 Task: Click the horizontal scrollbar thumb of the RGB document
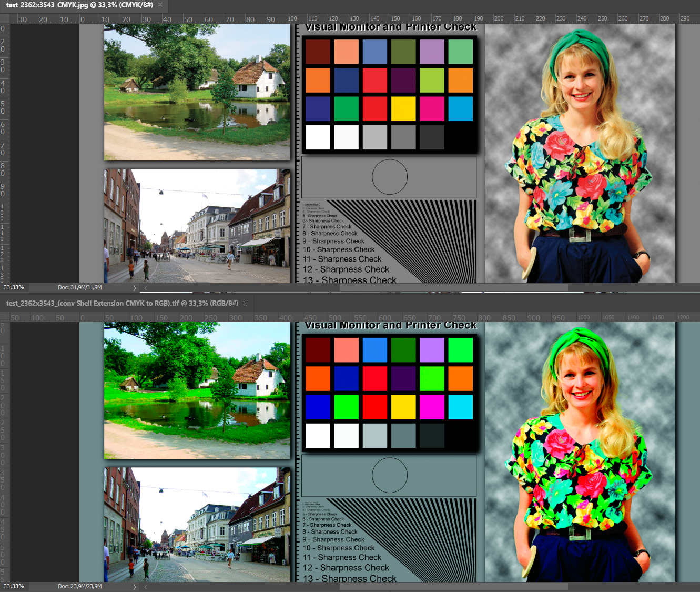click(452, 586)
